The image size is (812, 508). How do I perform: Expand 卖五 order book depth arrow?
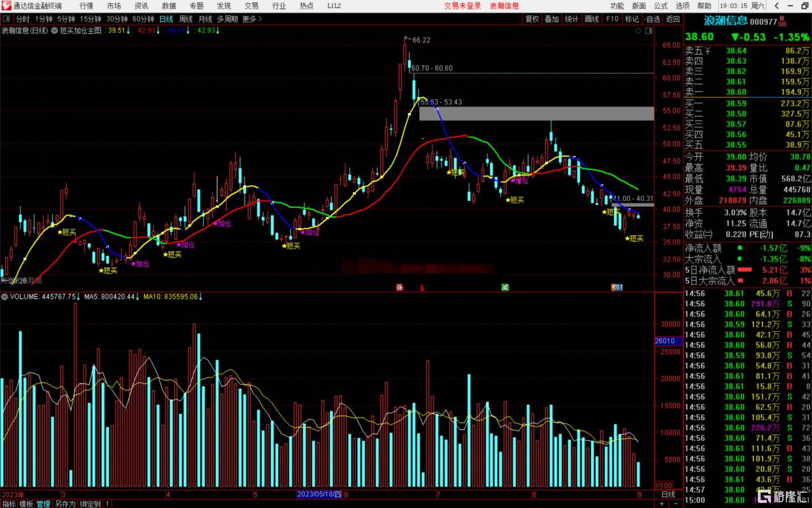click(707, 51)
